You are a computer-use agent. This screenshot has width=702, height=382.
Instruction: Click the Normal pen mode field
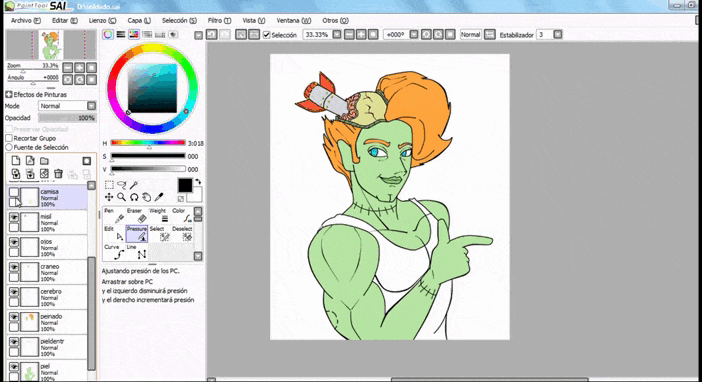[471, 34]
